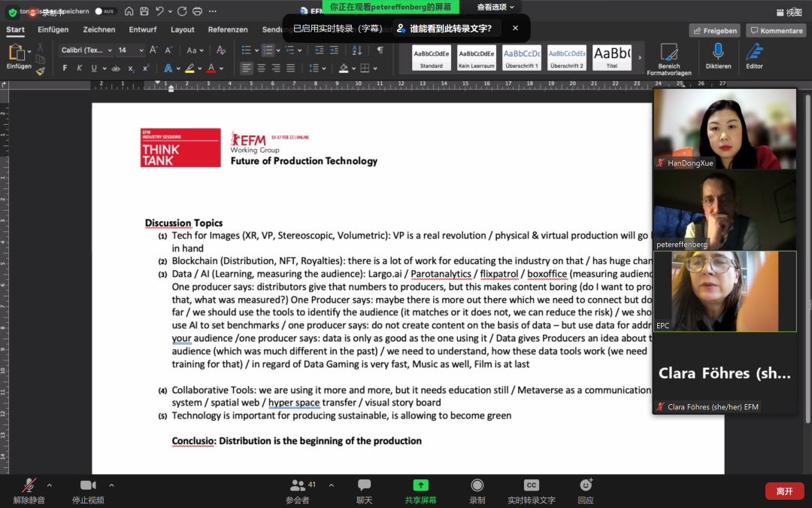Image resolution: width=812 pixels, height=508 pixels.
Task: Open the Zeichnen ribbon tab
Action: pyautogui.click(x=99, y=29)
